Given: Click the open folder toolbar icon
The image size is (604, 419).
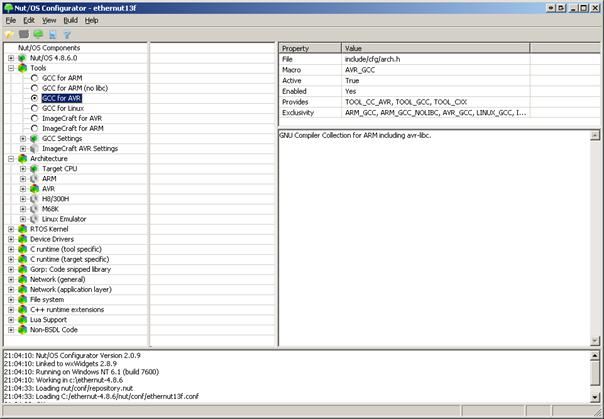Looking at the screenshot, I should pos(9,35).
